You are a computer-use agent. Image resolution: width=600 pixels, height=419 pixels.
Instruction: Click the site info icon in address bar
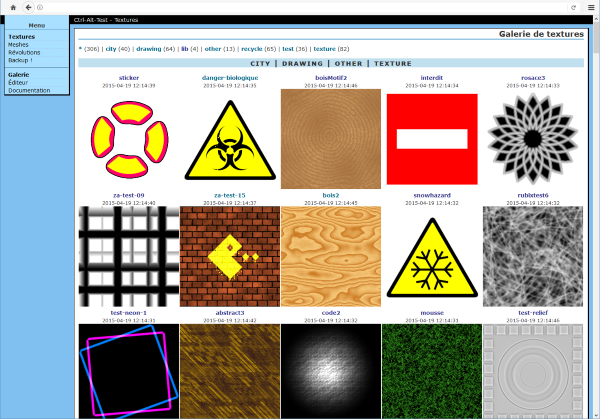[40, 7]
